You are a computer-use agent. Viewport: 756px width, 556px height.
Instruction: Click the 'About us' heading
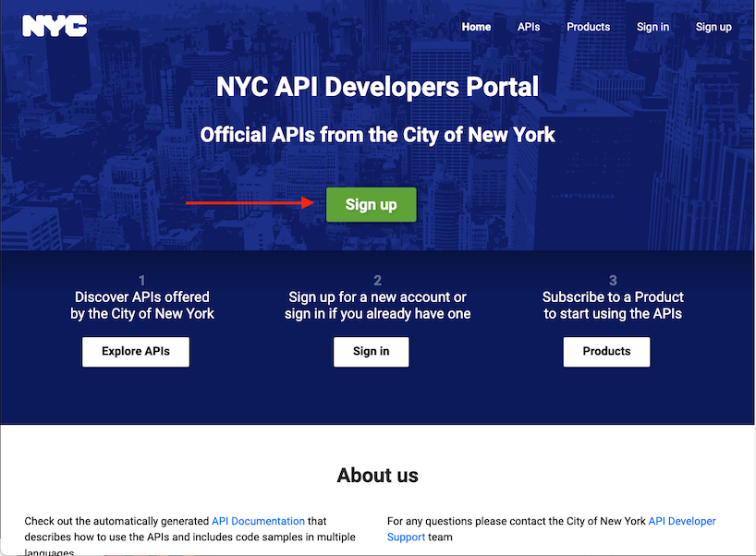click(377, 476)
